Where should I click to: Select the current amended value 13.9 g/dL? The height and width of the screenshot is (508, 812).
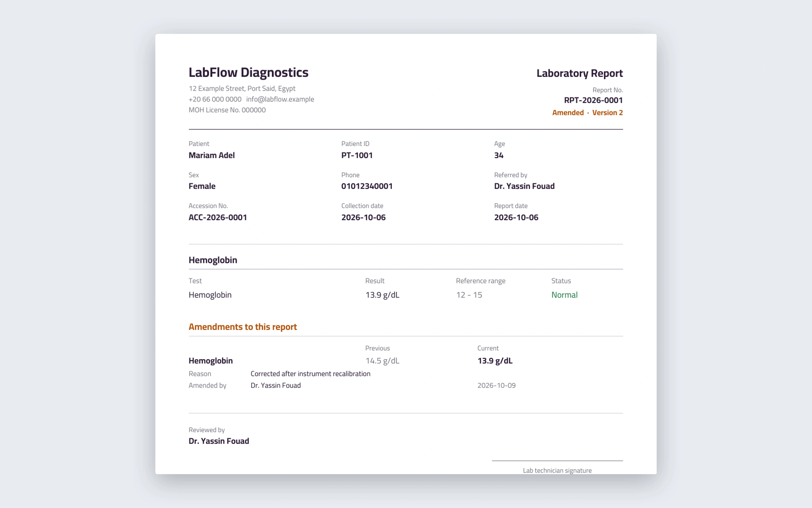coord(495,360)
